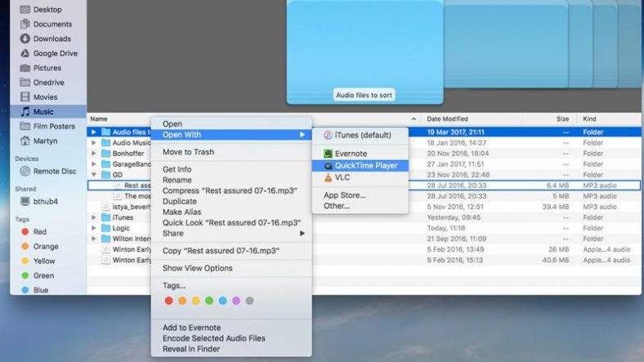Sort by Date Modified column header
644x362 pixels.
[447, 119]
